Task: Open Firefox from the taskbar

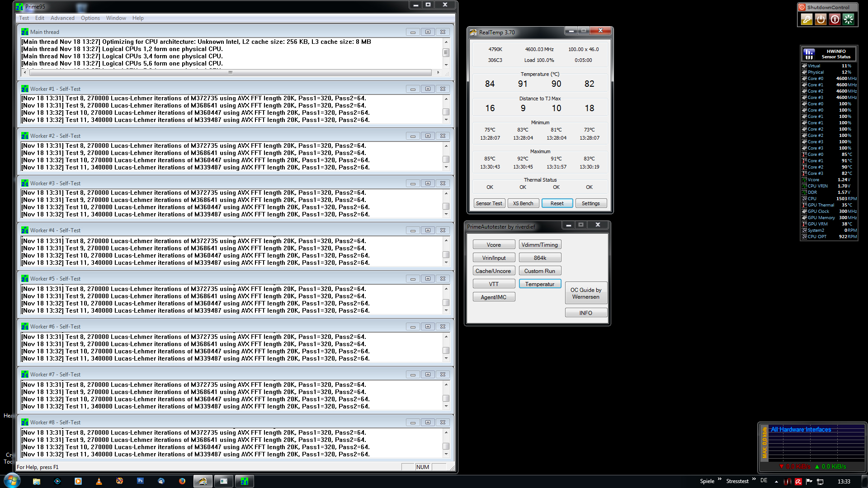Action: 182,481
